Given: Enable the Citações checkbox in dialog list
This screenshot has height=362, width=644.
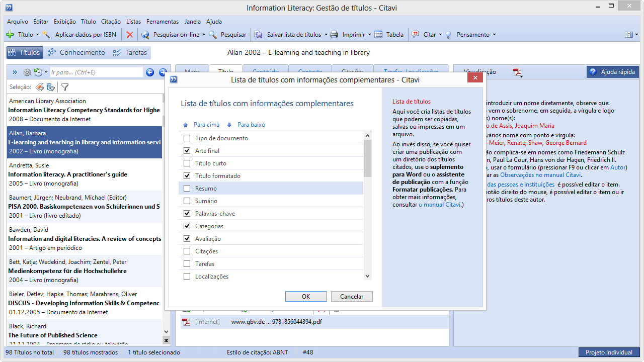Looking at the screenshot, I should 187,251.
